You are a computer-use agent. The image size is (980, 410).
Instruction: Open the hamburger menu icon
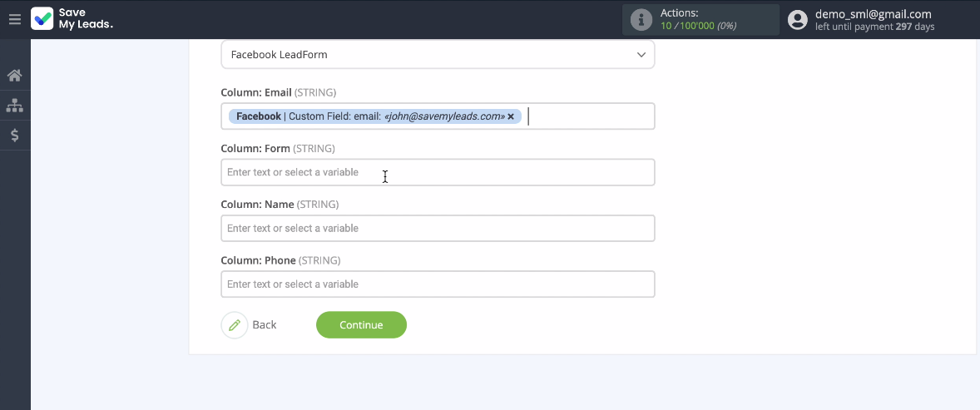(15, 19)
